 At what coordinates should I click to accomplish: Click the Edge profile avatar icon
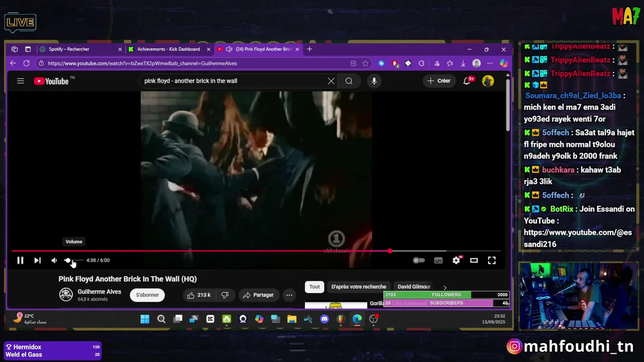476,63
